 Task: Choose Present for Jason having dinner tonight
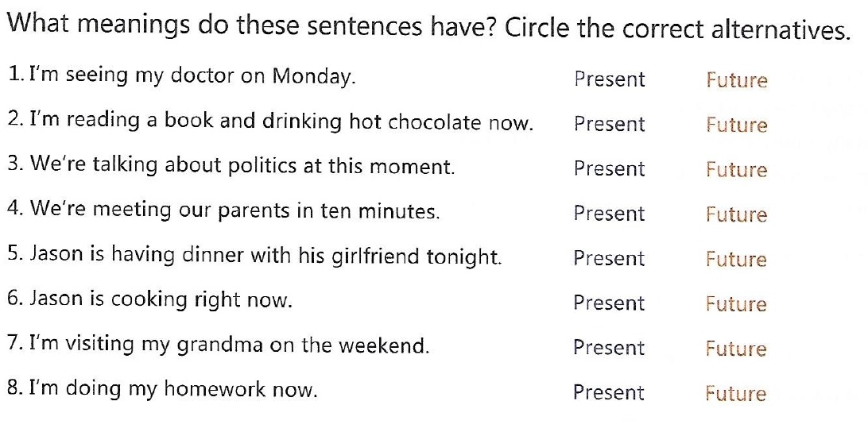click(610, 258)
